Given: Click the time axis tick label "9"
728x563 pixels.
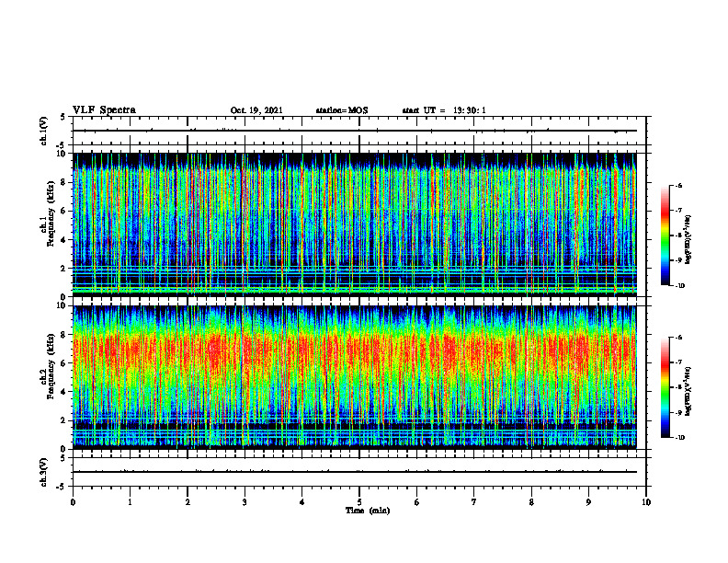Looking at the screenshot, I should pos(588,502).
